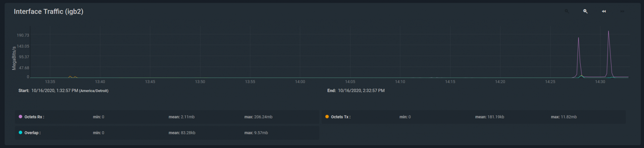
Task: Click the 13:40 x-axis time label
Action: pos(100,82)
